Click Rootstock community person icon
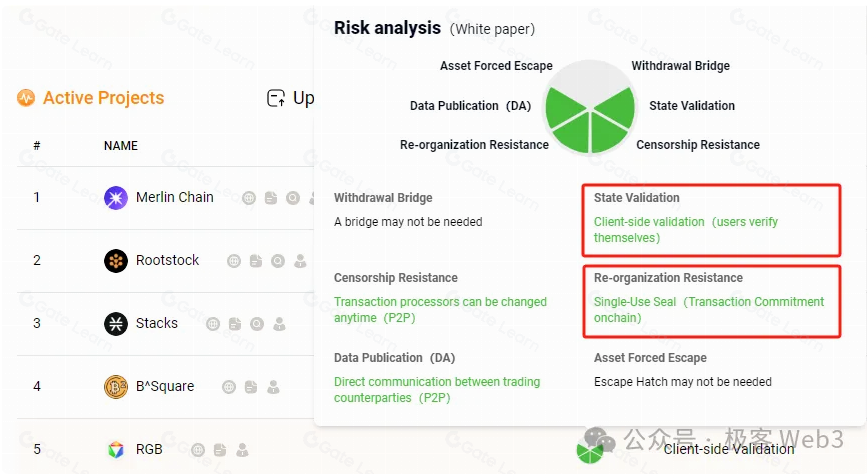This screenshot has height=476, width=867. [300, 261]
